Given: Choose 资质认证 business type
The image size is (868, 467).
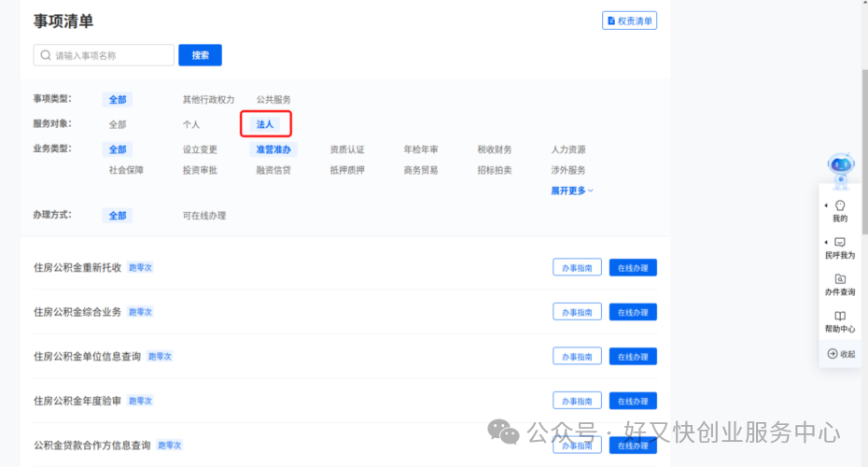Looking at the screenshot, I should 347,149.
